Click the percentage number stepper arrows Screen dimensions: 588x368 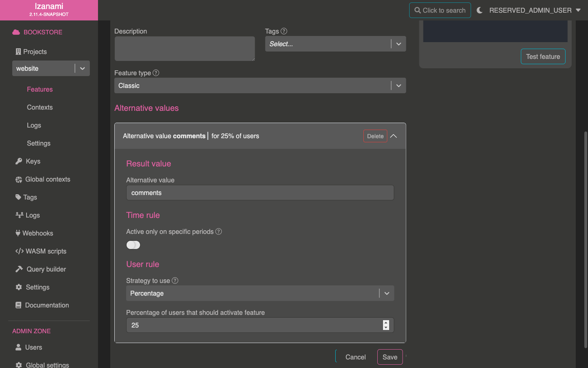pos(386,325)
